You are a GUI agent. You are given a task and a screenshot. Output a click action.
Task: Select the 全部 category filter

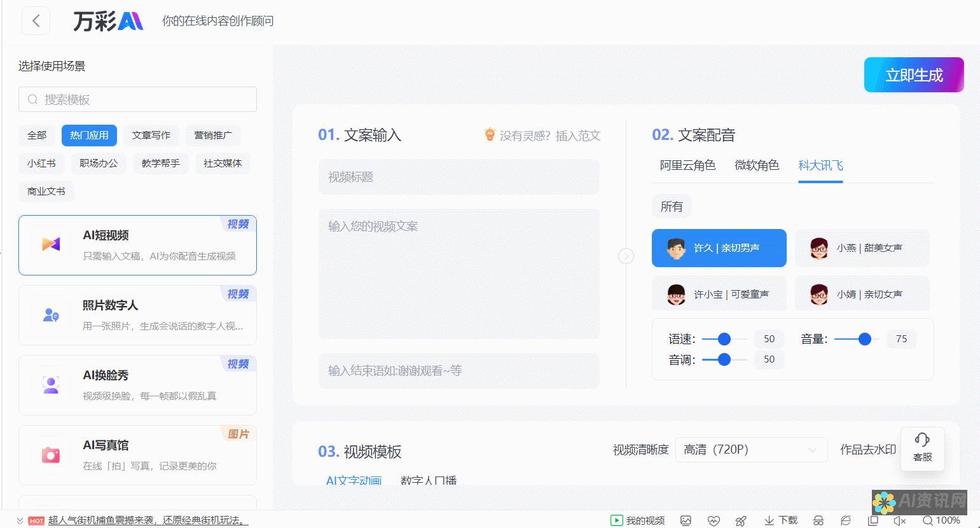point(37,135)
